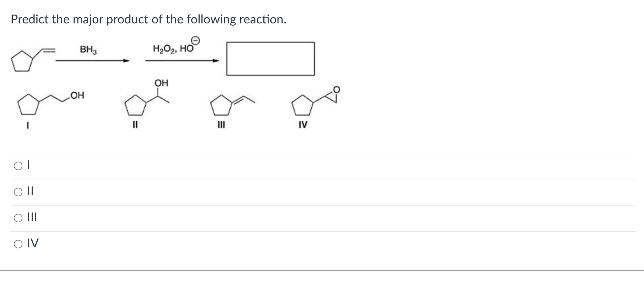Click the OH label above structure II
This screenshot has width=644, height=285.
tap(161, 82)
